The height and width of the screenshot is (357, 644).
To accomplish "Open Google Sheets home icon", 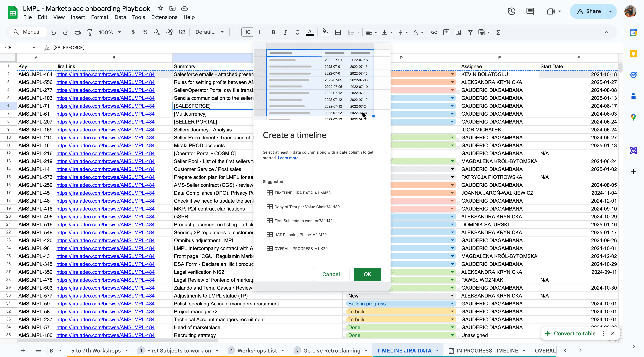I will coord(12,12).
